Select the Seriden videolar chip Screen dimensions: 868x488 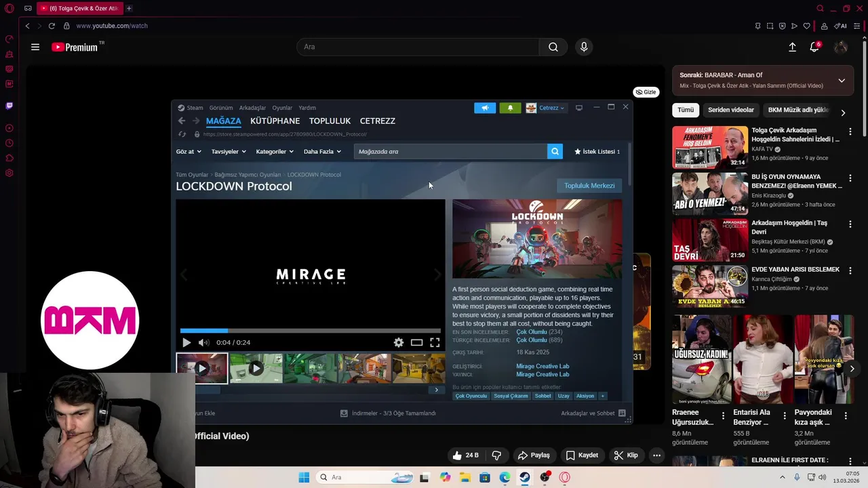click(x=731, y=110)
